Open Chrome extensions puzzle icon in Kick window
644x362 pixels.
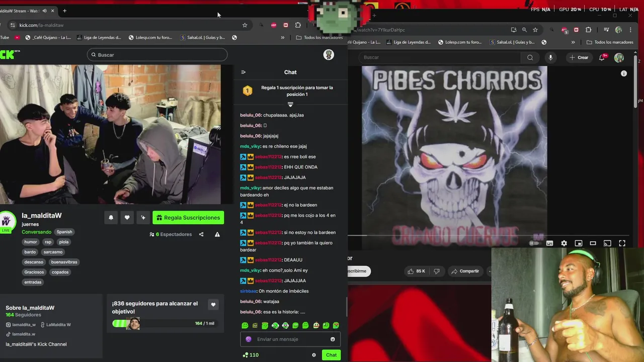pyautogui.click(x=298, y=25)
